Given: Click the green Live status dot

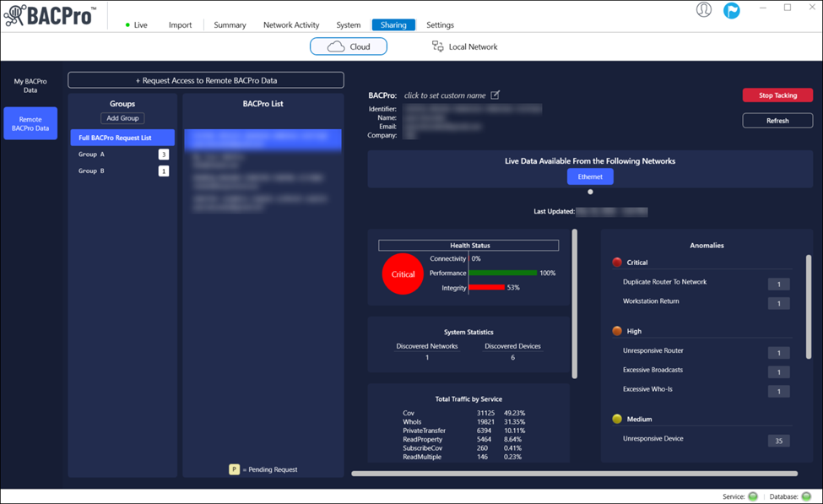Looking at the screenshot, I should coord(127,24).
